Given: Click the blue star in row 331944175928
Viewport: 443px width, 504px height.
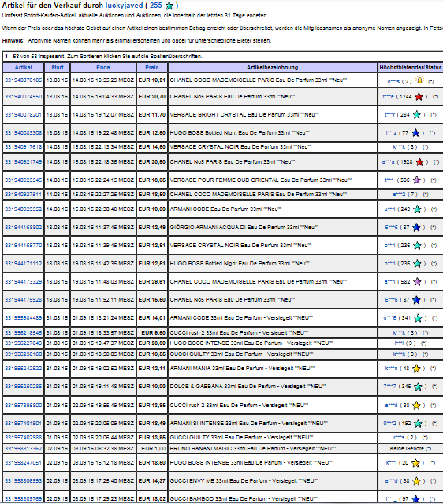Looking at the screenshot, I should click(416, 300).
